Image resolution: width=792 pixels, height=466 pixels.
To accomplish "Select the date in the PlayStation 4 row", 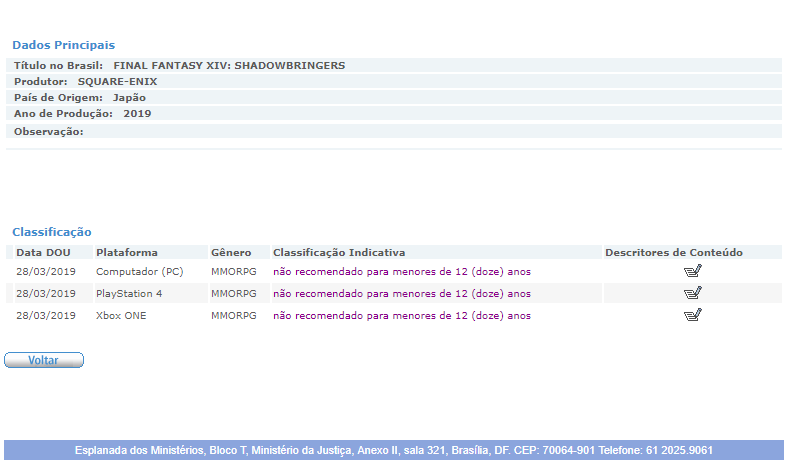I will 45,293.
